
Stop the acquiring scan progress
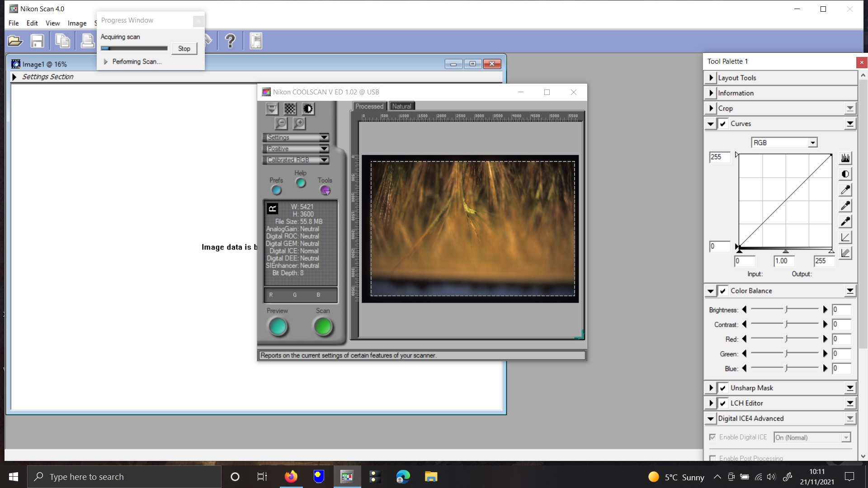184,48
